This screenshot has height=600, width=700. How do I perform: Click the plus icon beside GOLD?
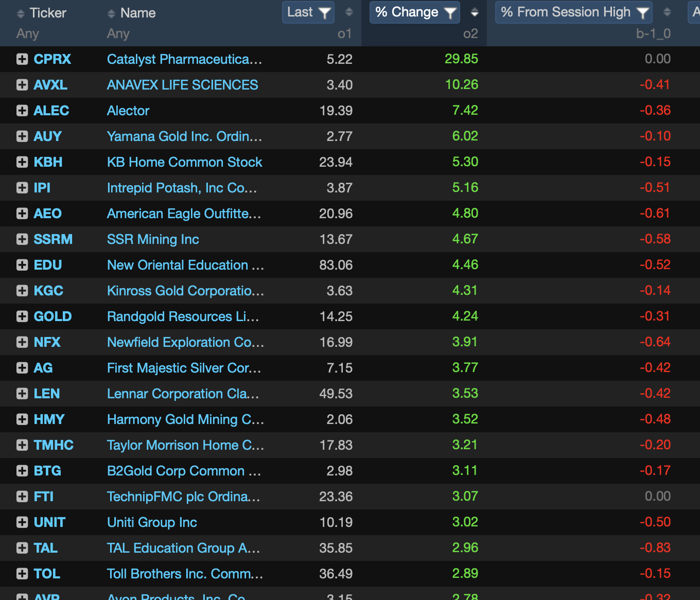(x=22, y=316)
